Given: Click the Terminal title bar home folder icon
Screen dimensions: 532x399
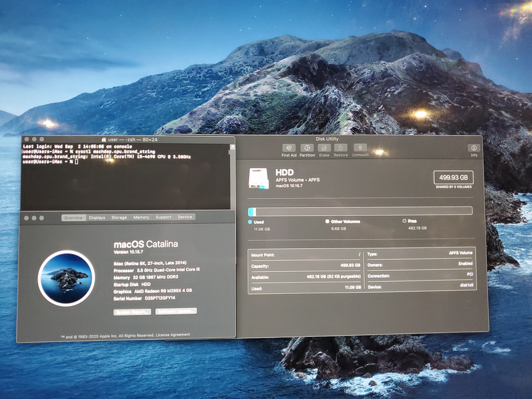Looking at the screenshot, I should coord(104,140).
